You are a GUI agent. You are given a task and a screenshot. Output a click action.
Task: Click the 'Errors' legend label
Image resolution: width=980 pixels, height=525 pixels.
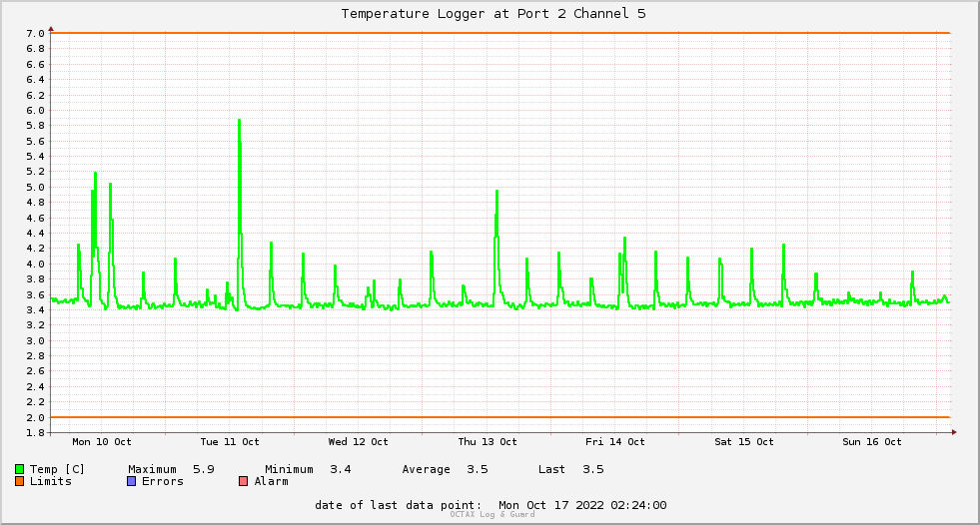tap(163, 481)
